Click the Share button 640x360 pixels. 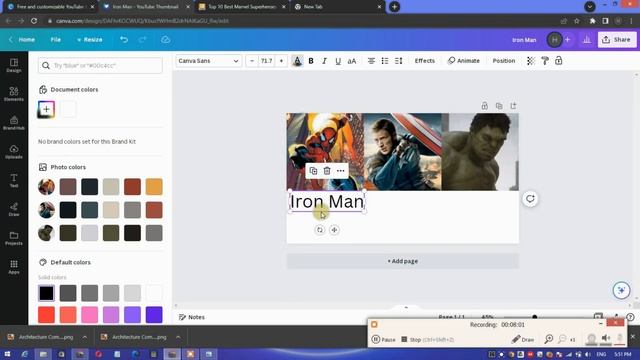[617, 40]
